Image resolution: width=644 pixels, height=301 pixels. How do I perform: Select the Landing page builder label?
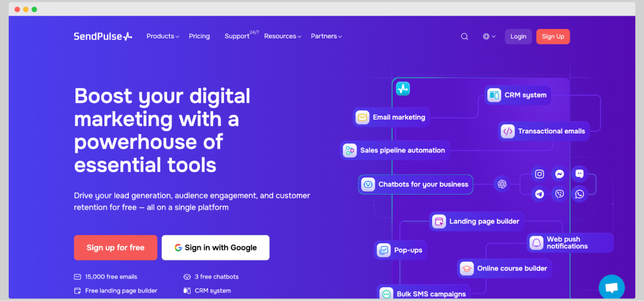point(484,221)
